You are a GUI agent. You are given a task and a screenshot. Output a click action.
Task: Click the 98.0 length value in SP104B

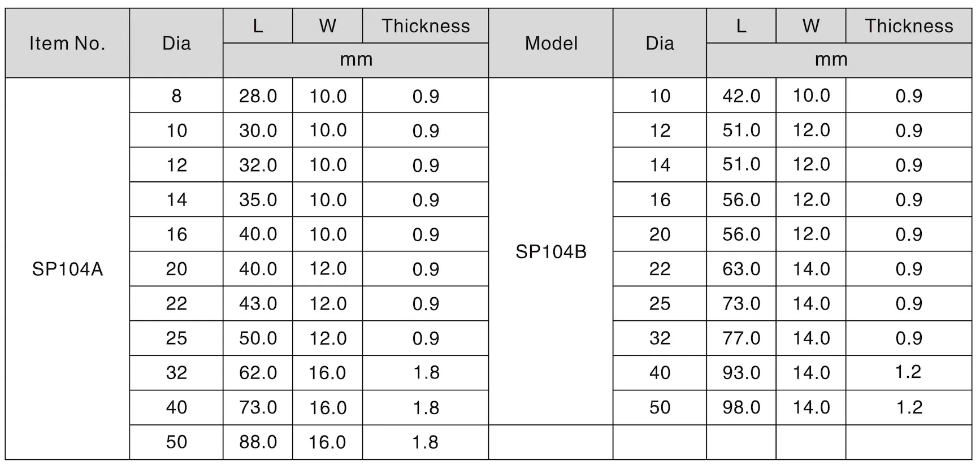pyautogui.click(x=741, y=407)
